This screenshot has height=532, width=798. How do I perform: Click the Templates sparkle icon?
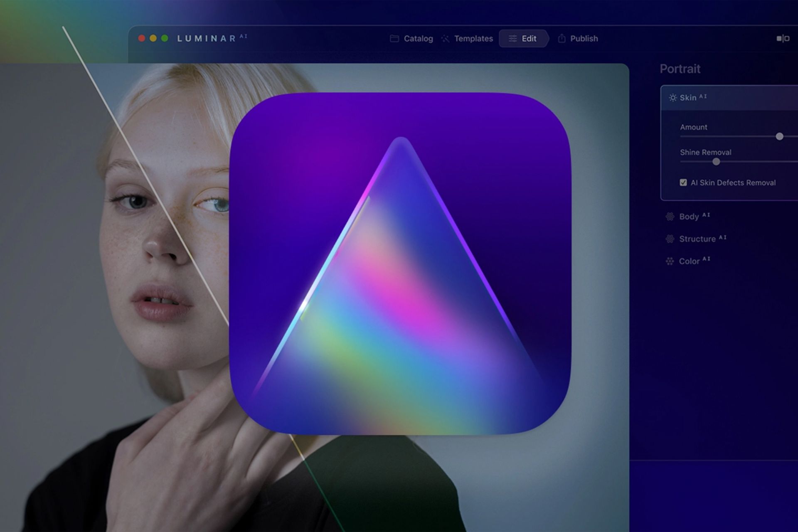coord(445,39)
